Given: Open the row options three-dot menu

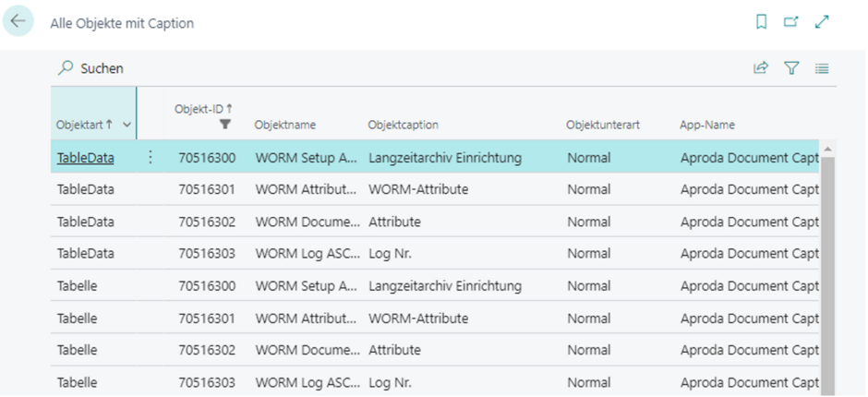Looking at the screenshot, I should click(x=151, y=158).
